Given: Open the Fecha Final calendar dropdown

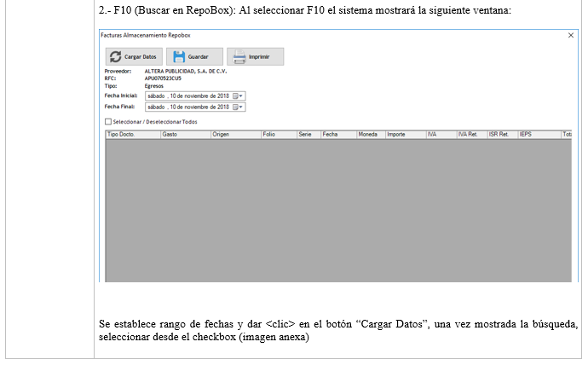Looking at the screenshot, I should pyautogui.click(x=238, y=107).
